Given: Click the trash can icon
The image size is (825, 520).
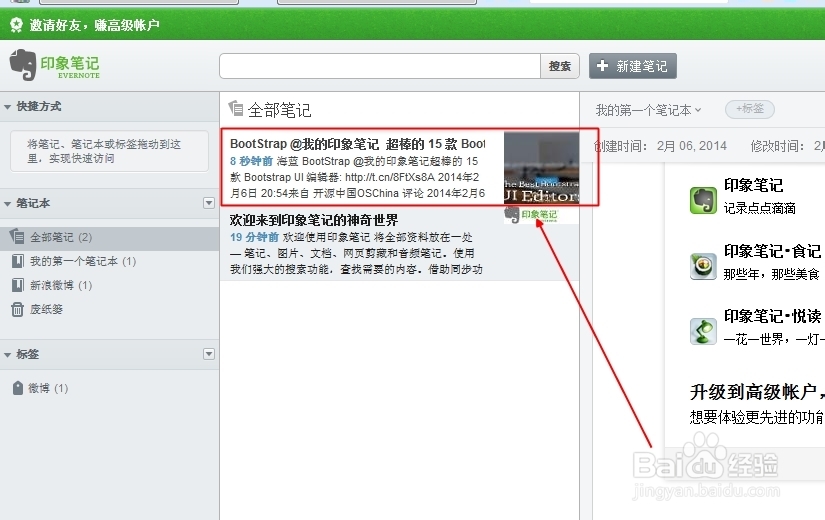Looking at the screenshot, I should click(17, 309).
